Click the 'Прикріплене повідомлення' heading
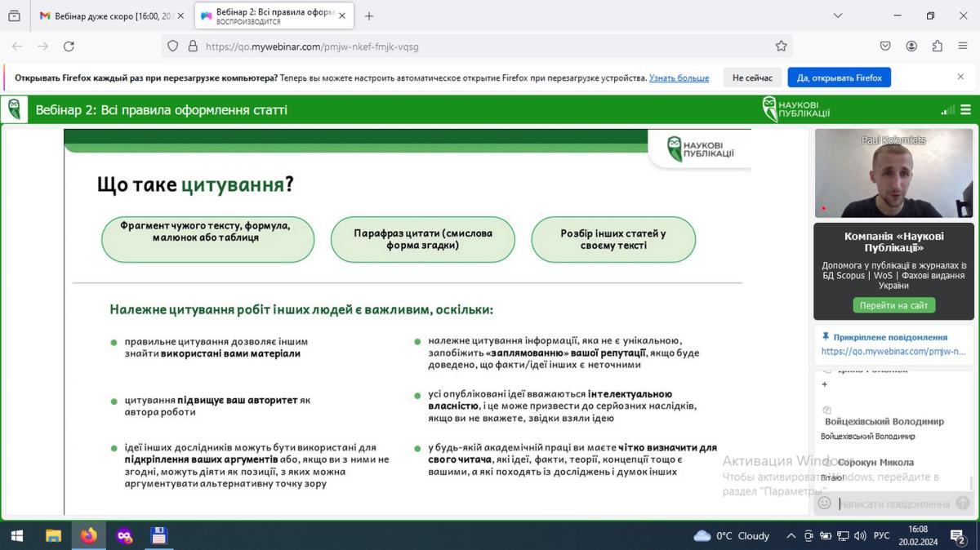Viewport: 980px width, 550px height. pyautogui.click(x=890, y=337)
